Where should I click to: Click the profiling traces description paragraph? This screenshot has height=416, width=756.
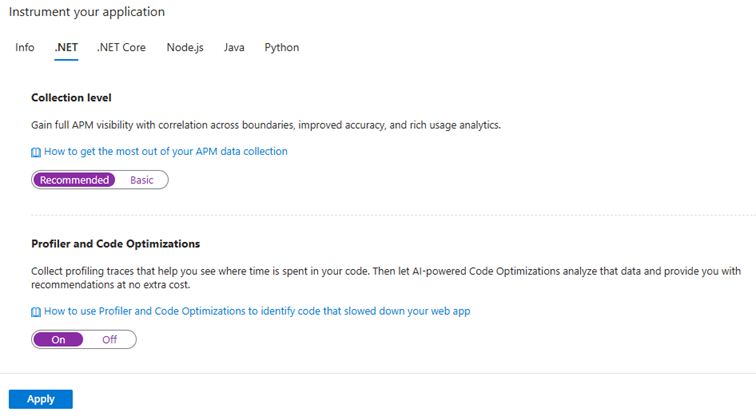click(x=380, y=277)
